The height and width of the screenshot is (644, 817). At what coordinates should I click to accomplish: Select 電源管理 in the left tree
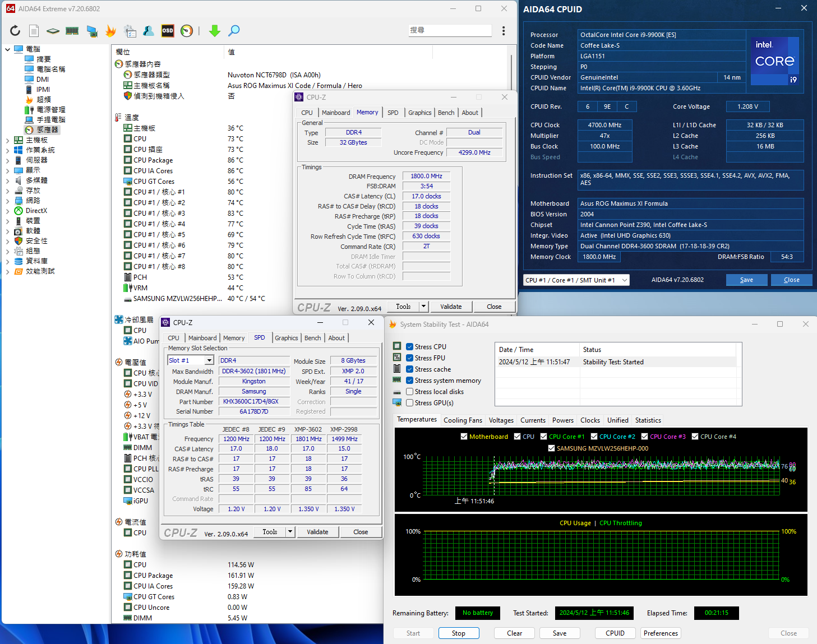coord(51,109)
